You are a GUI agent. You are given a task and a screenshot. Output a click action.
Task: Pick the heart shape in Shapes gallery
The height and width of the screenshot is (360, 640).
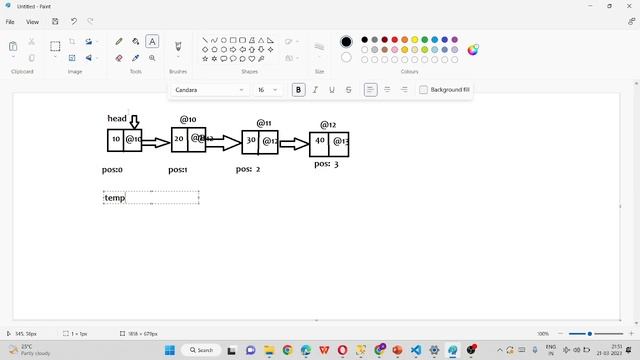[252, 59]
